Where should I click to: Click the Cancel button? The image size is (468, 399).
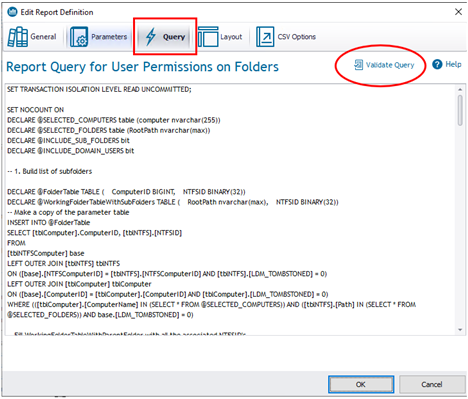click(432, 384)
